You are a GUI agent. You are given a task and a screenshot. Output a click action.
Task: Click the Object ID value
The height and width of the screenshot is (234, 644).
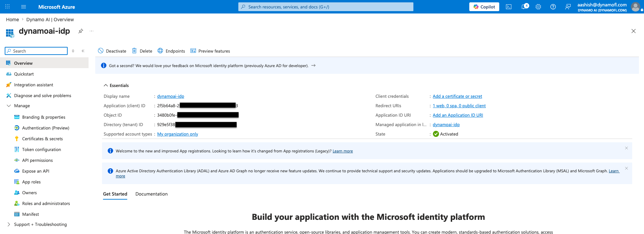(198, 115)
